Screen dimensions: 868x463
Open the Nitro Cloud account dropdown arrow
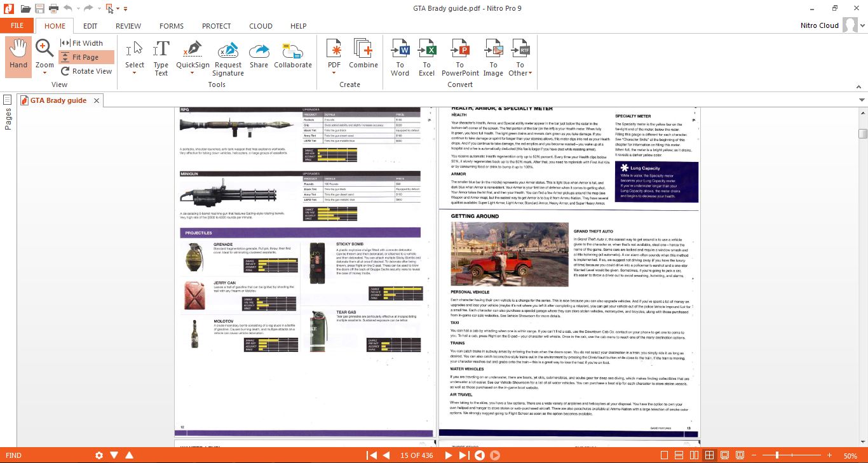pyautogui.click(x=862, y=26)
